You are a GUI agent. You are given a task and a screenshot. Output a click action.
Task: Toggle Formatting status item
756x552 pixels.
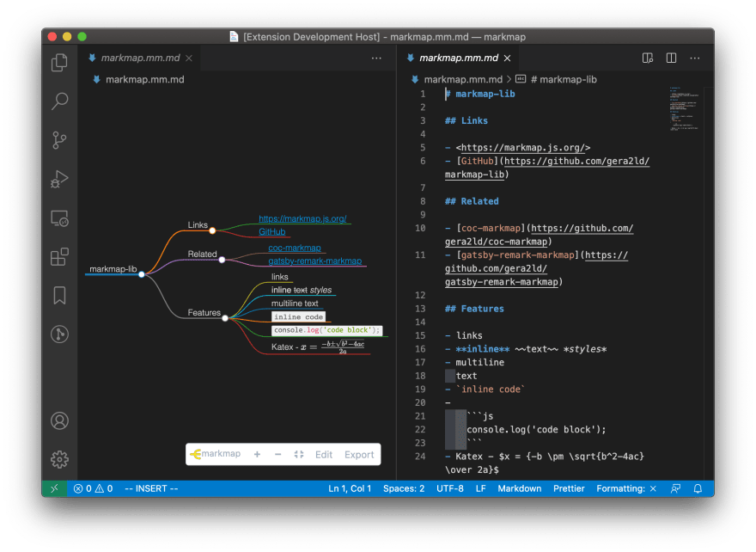pyautogui.click(x=626, y=488)
